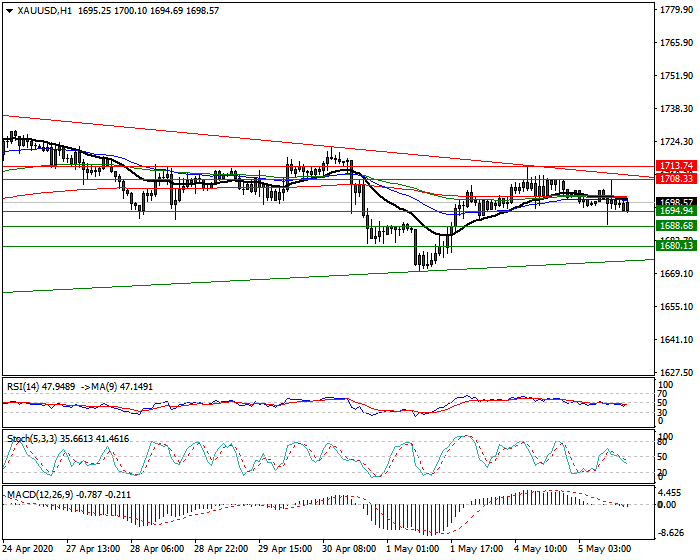Image resolution: width=700 pixels, height=560 pixels.
Task: Click the ->MA(9) 47.1491 RSI average label
Action: (x=117, y=387)
